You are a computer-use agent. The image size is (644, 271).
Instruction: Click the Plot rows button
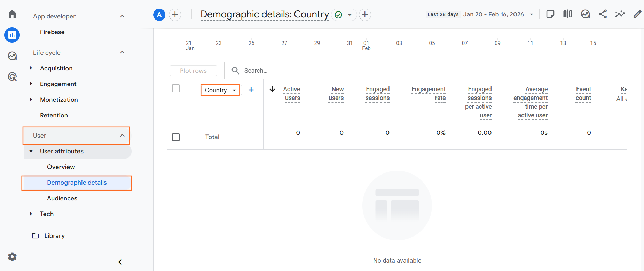coord(193,71)
